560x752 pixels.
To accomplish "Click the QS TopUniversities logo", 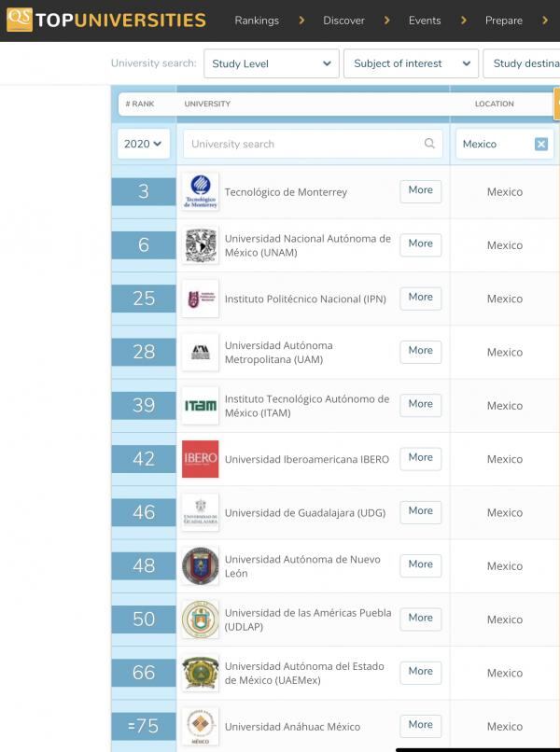I will click(x=106, y=21).
